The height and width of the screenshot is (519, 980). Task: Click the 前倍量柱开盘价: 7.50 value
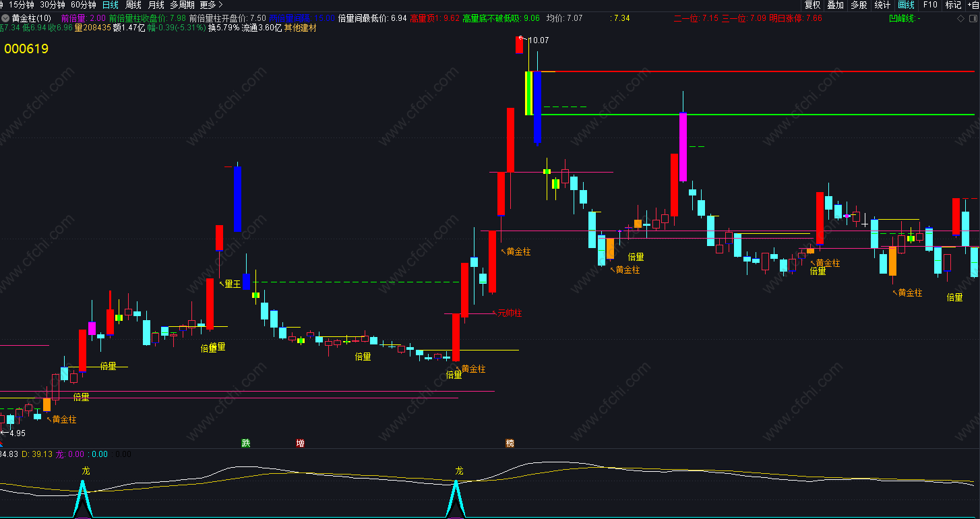(x=228, y=18)
